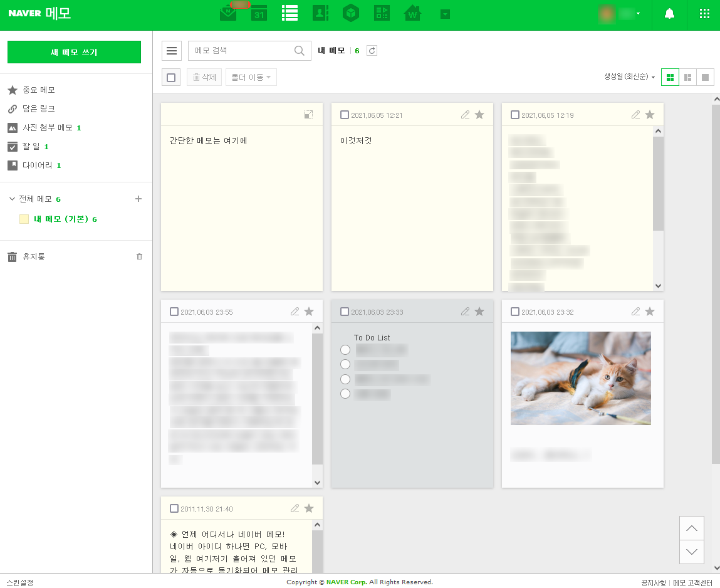Open Naver address book contacts icon
Image resolution: width=720 pixels, height=588 pixels.
pos(320,13)
